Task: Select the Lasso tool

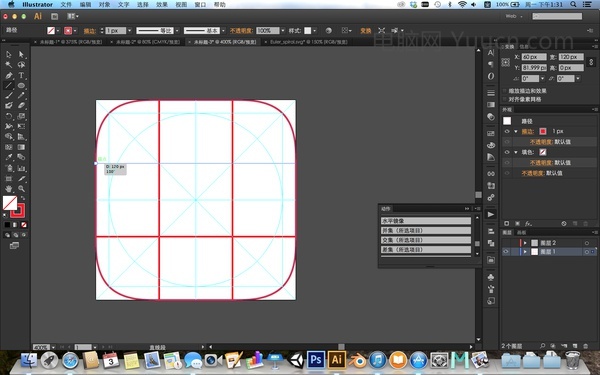Action: point(21,65)
